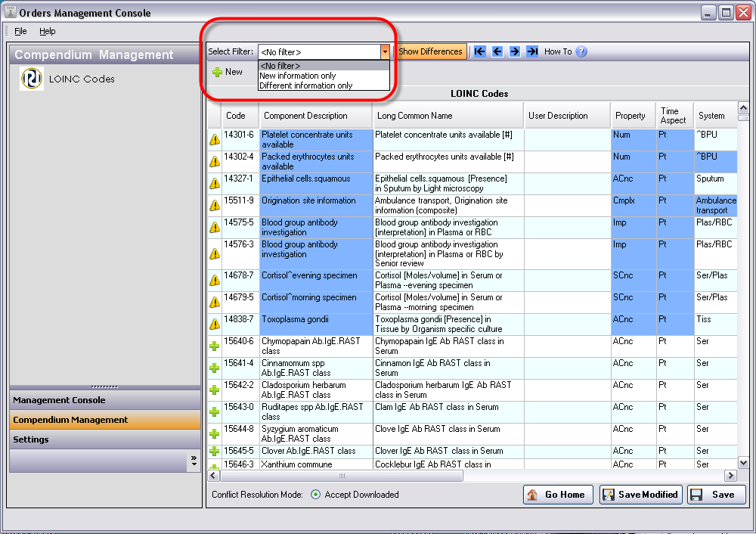Click the How To link
756x534 pixels.
[x=558, y=51]
